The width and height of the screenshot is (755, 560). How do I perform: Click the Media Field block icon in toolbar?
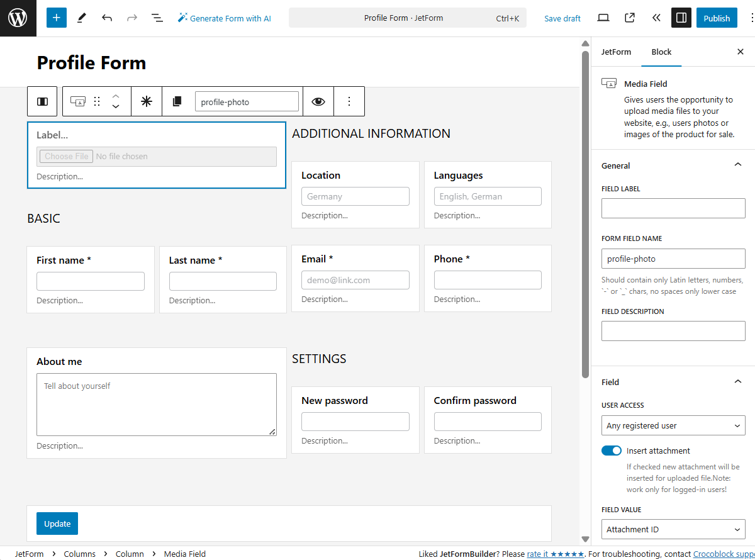tap(79, 101)
